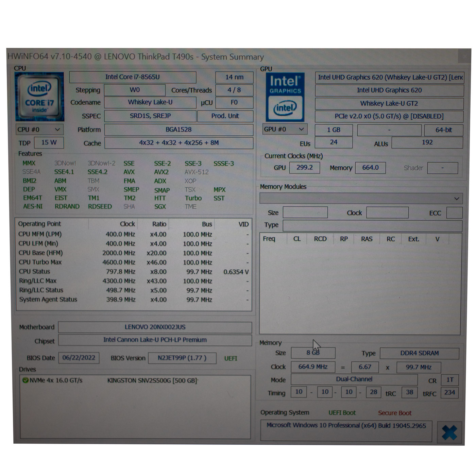Select the Intel Core i7-8565U name field
The width and height of the screenshot is (476, 476).
point(133,77)
